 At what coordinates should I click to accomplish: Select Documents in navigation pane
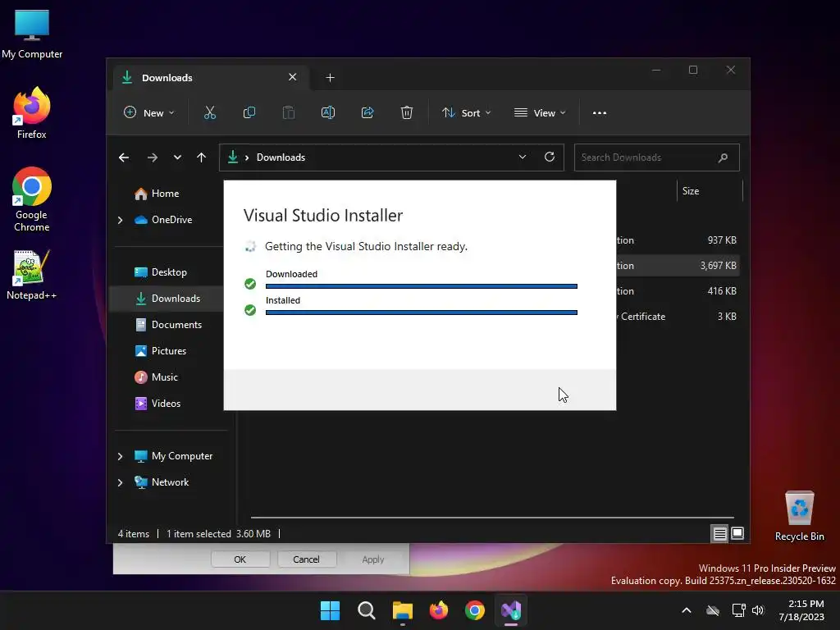[x=168, y=325]
